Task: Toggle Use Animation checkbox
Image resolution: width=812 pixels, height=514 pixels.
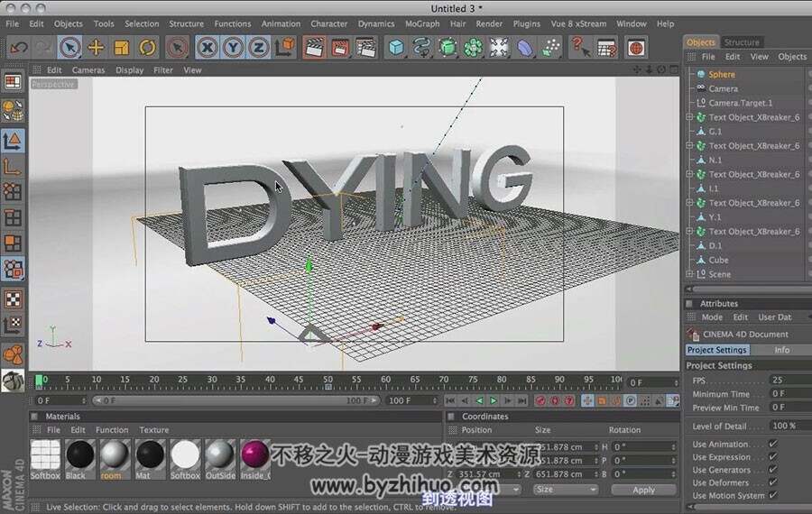Action: click(772, 444)
